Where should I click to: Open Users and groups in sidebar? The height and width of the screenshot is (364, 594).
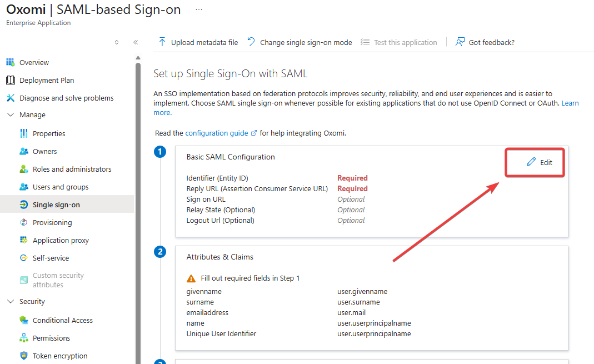pos(61,187)
